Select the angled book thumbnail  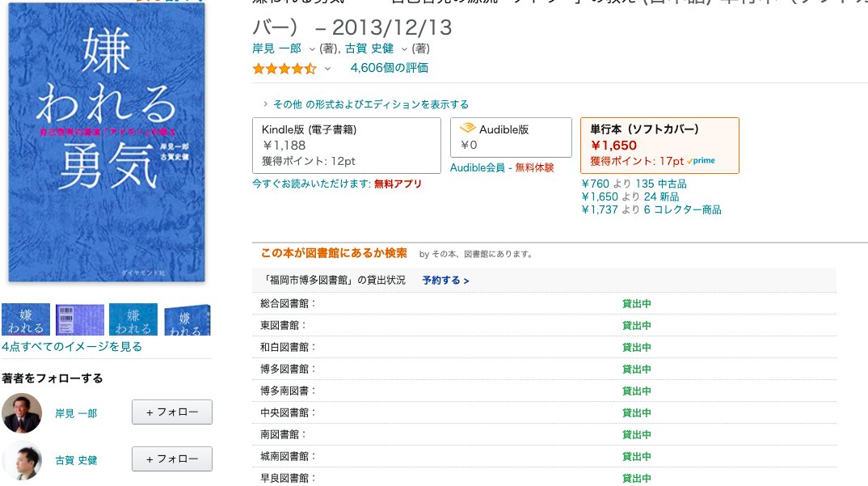coord(188,319)
